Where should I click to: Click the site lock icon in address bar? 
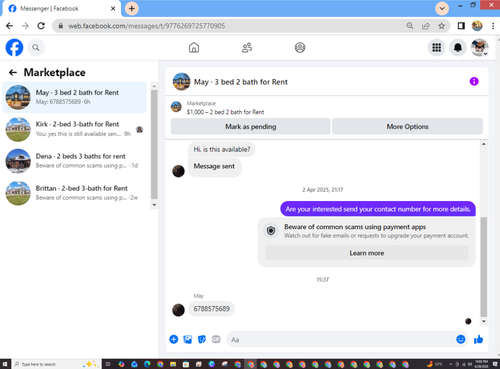(x=61, y=26)
